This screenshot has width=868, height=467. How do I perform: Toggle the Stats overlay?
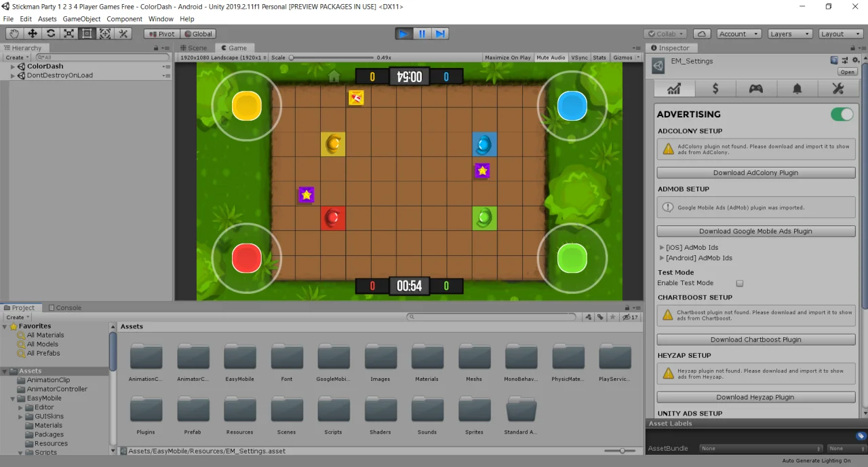tap(599, 58)
